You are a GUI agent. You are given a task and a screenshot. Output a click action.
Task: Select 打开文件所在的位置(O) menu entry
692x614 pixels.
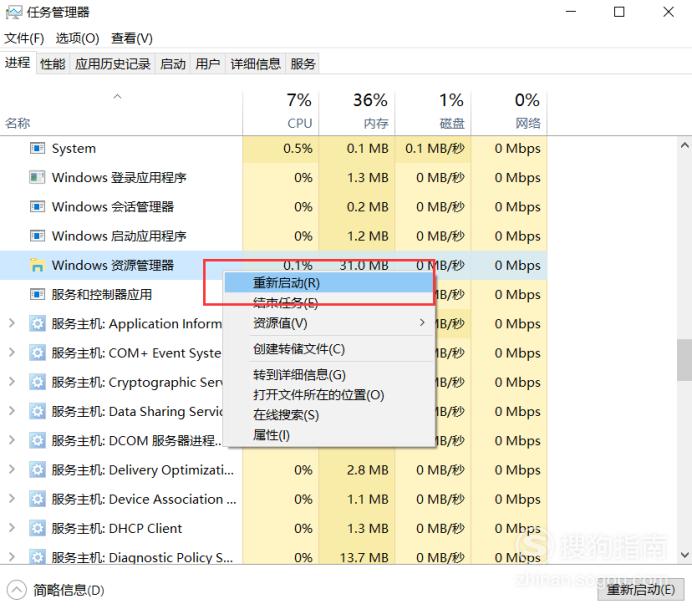click(x=329, y=395)
